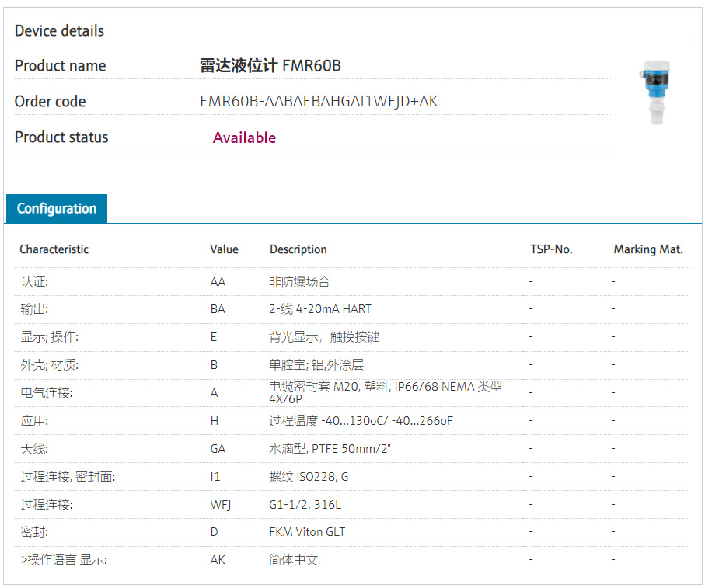Click value AK in 操作语言 row
Viewport: 705px width, 588px height.
pyautogui.click(x=218, y=560)
